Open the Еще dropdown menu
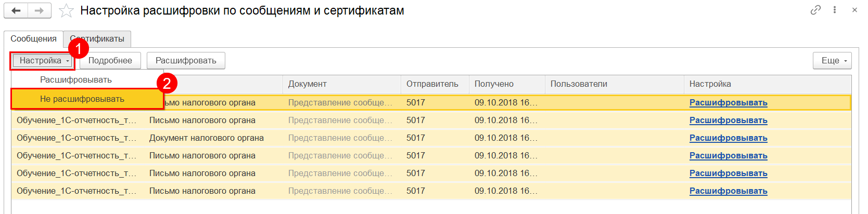The width and height of the screenshot is (868, 214). pos(832,61)
